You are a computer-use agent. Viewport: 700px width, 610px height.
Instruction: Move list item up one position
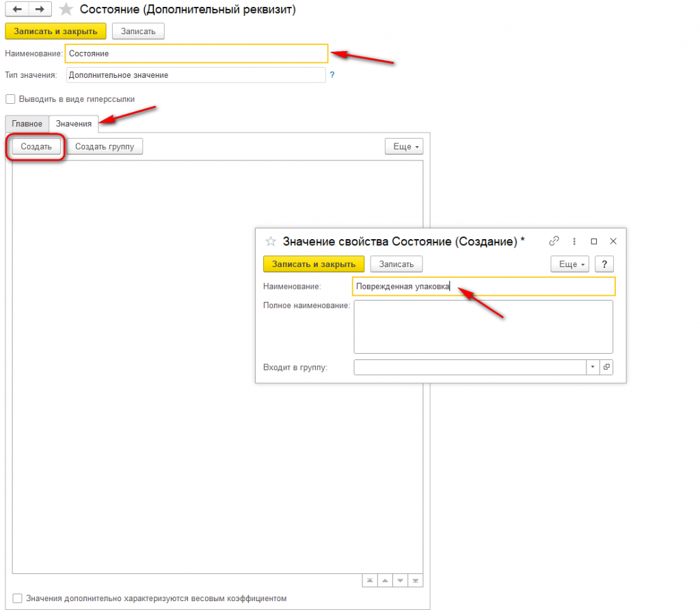click(385, 581)
